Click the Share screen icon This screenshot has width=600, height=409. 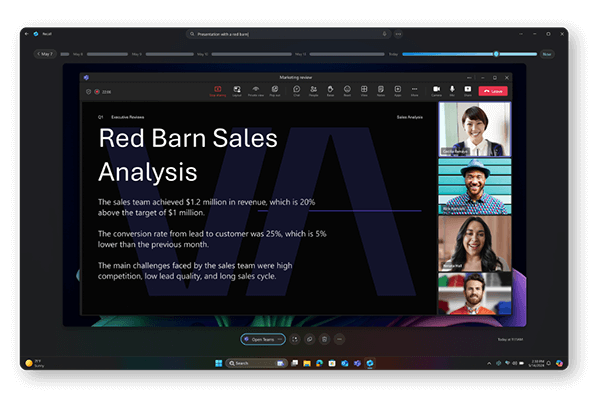click(467, 90)
